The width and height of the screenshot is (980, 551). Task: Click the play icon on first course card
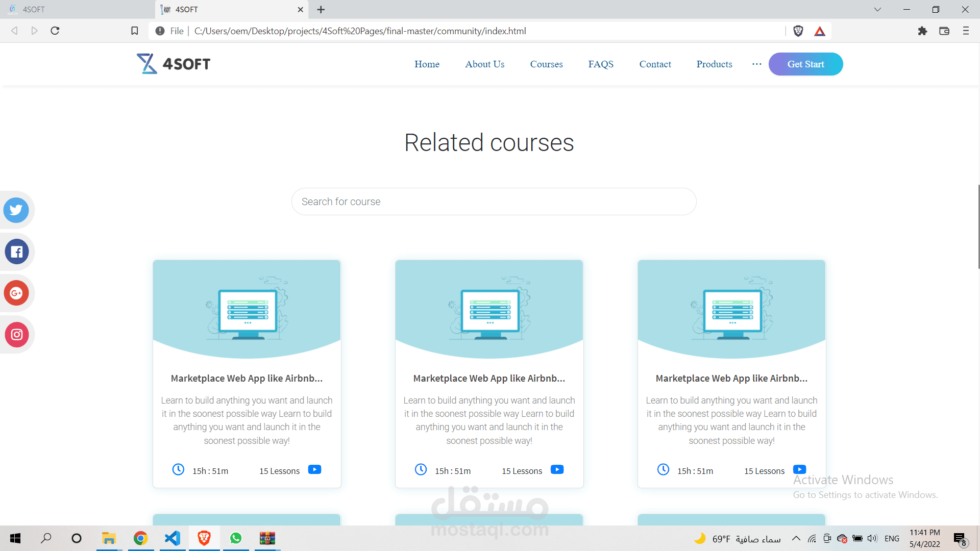point(314,470)
